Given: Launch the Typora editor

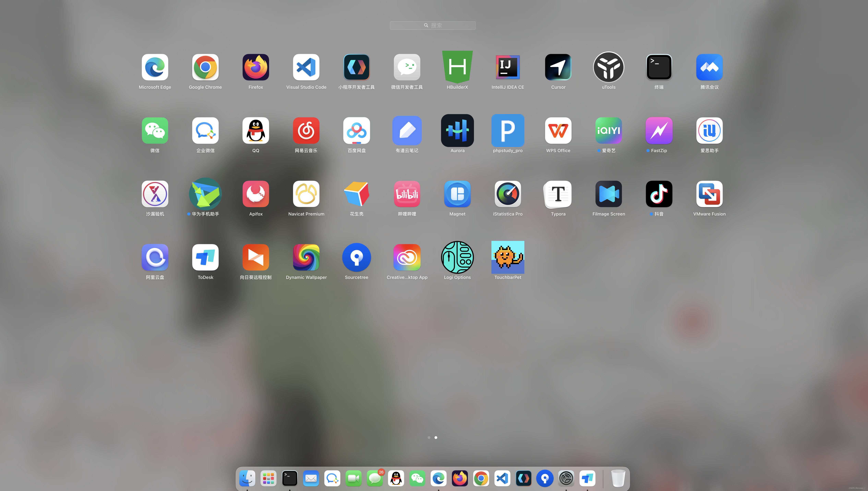Looking at the screenshot, I should [558, 194].
